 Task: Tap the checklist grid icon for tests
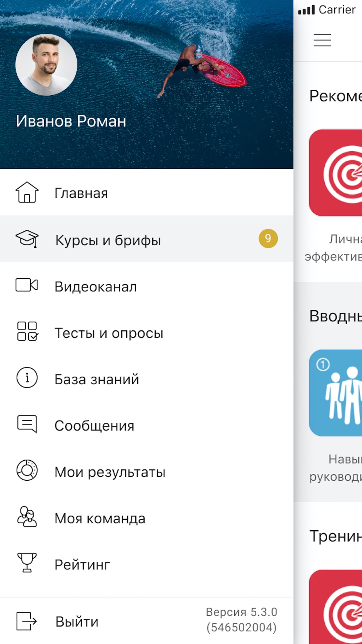pos(27,331)
